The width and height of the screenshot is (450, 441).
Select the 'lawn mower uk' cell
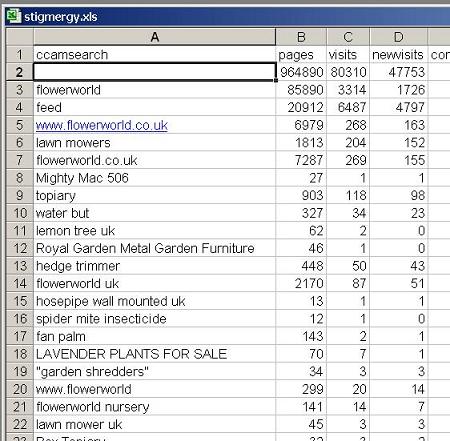[x=154, y=424]
